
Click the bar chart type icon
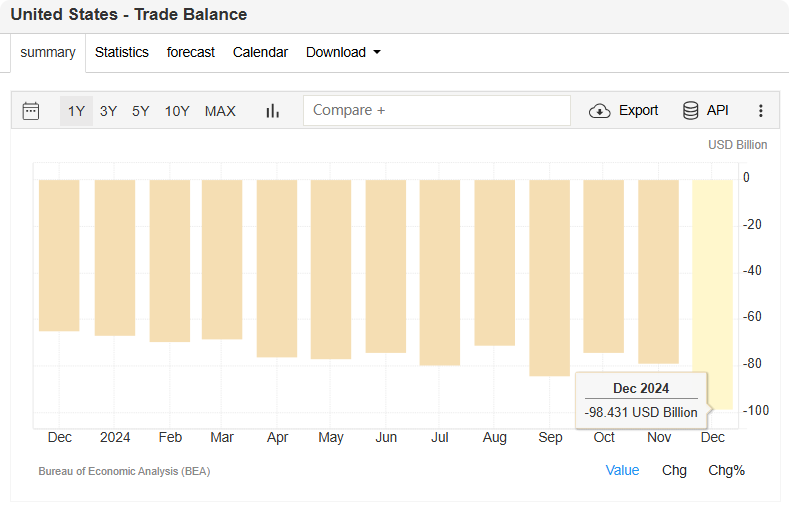pos(272,111)
